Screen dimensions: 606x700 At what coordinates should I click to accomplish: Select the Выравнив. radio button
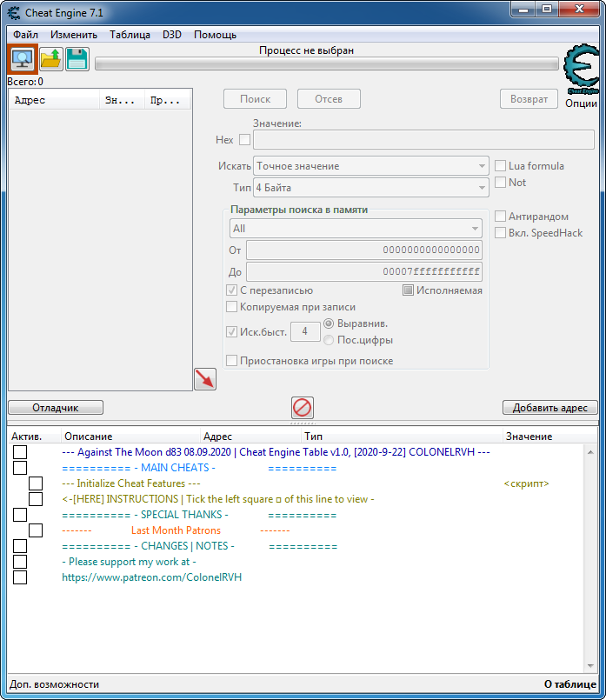point(329,323)
